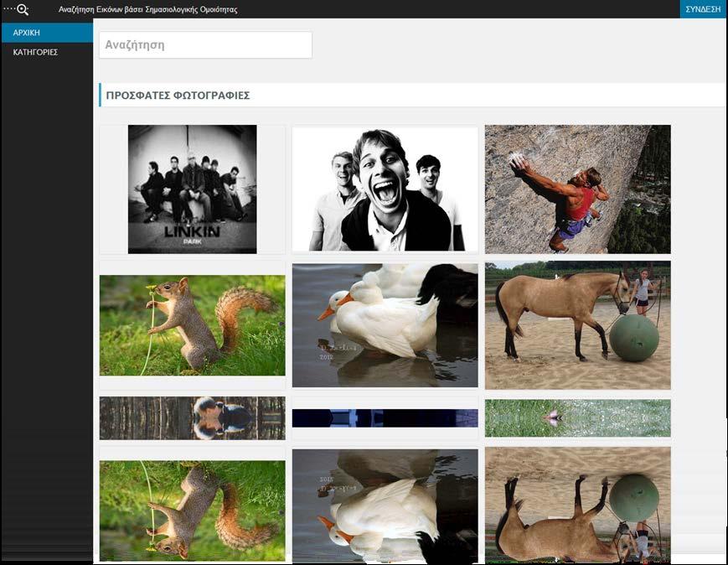Image resolution: width=728 pixels, height=565 pixels.
Task: Open the laughing men black-and-white photo
Action: [385, 189]
